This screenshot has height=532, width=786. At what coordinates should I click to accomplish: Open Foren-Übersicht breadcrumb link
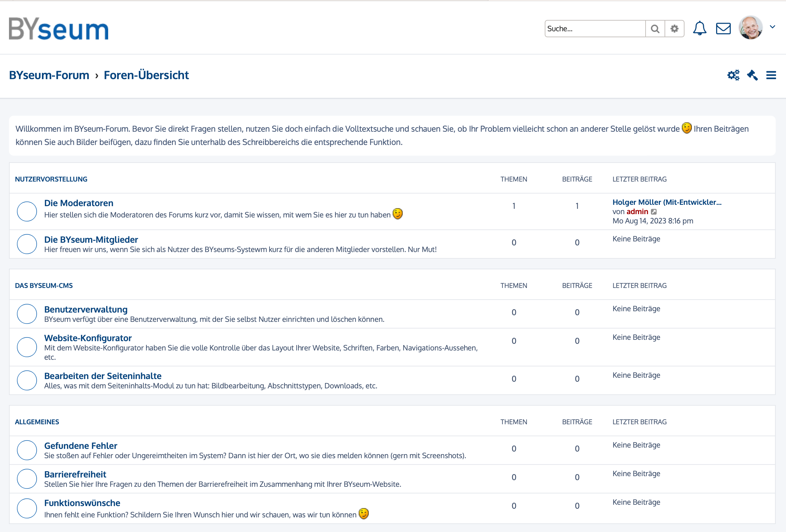click(146, 75)
